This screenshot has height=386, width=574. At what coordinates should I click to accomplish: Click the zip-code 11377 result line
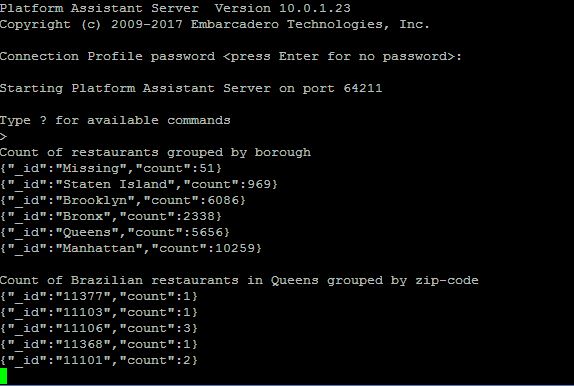pyautogui.click(x=99, y=297)
